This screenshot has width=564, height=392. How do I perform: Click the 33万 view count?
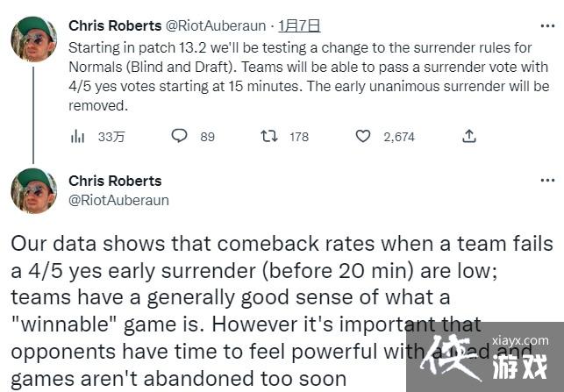tap(111, 137)
